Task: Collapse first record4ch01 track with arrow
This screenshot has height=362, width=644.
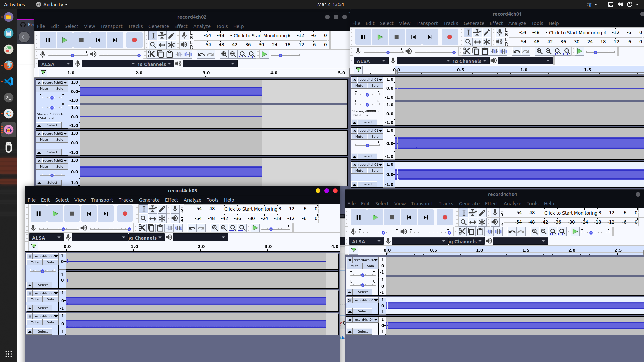Action: (354, 123)
